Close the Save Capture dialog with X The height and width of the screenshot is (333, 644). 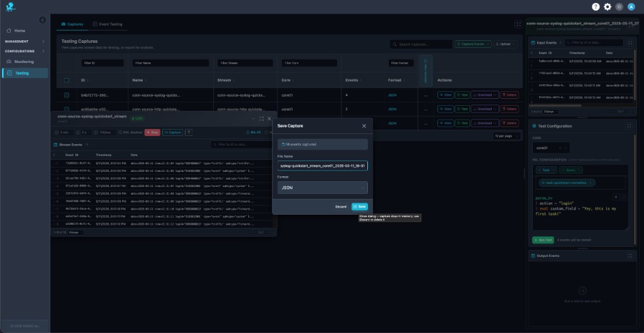pyautogui.click(x=364, y=126)
